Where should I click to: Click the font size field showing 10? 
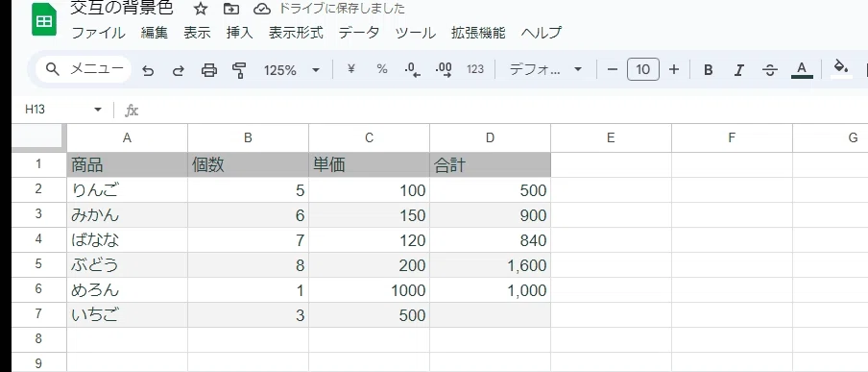[x=642, y=70]
